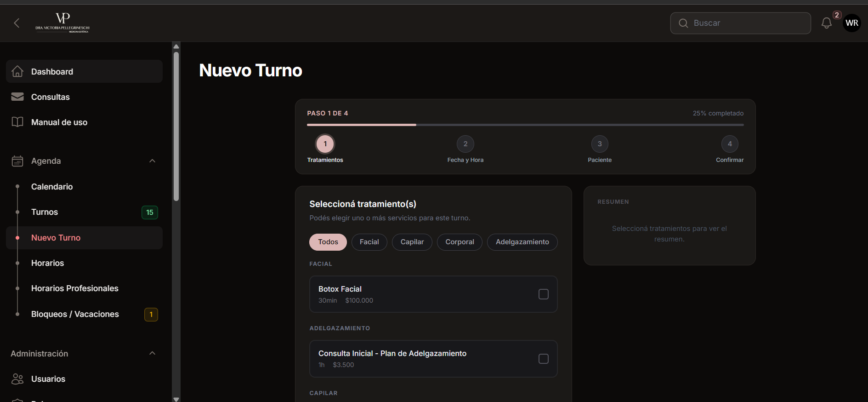Filter treatments by Capilar
The image size is (868, 402).
click(412, 242)
